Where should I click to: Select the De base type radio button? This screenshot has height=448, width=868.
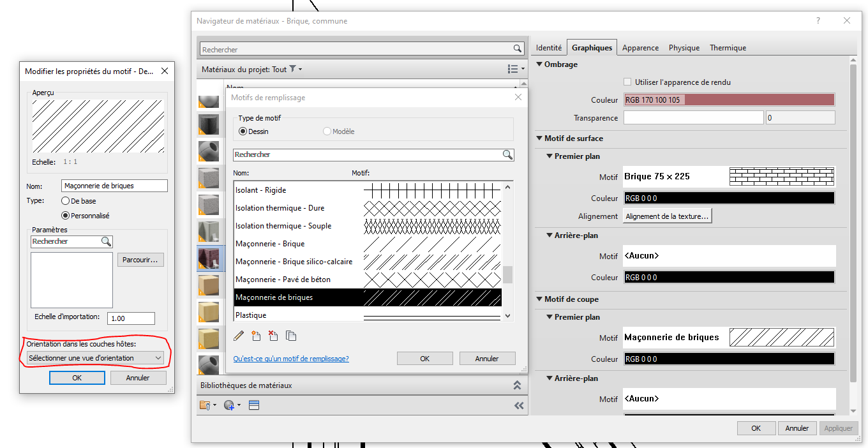pyautogui.click(x=65, y=201)
